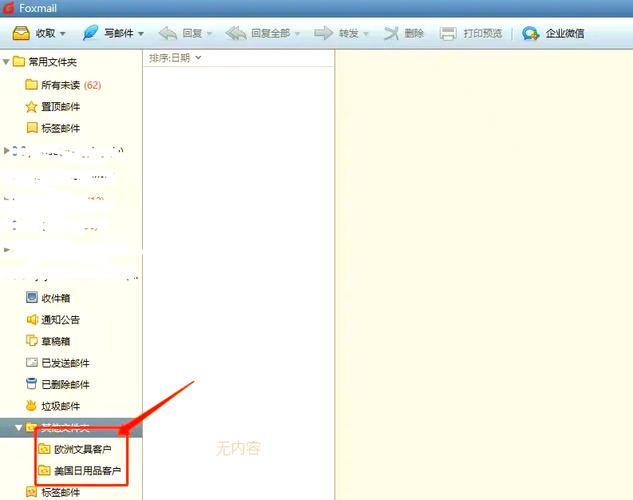
Task: Click the Foxmail logo in title bar
Action: click(8, 8)
